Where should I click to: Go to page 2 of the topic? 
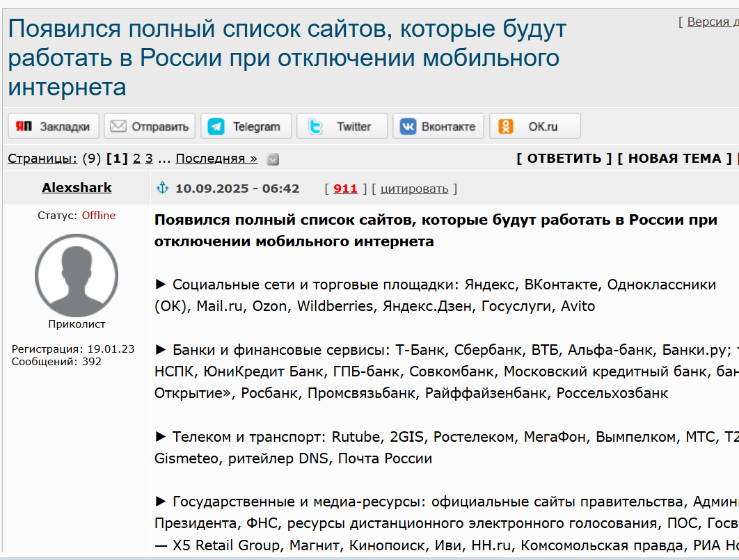pos(136,159)
